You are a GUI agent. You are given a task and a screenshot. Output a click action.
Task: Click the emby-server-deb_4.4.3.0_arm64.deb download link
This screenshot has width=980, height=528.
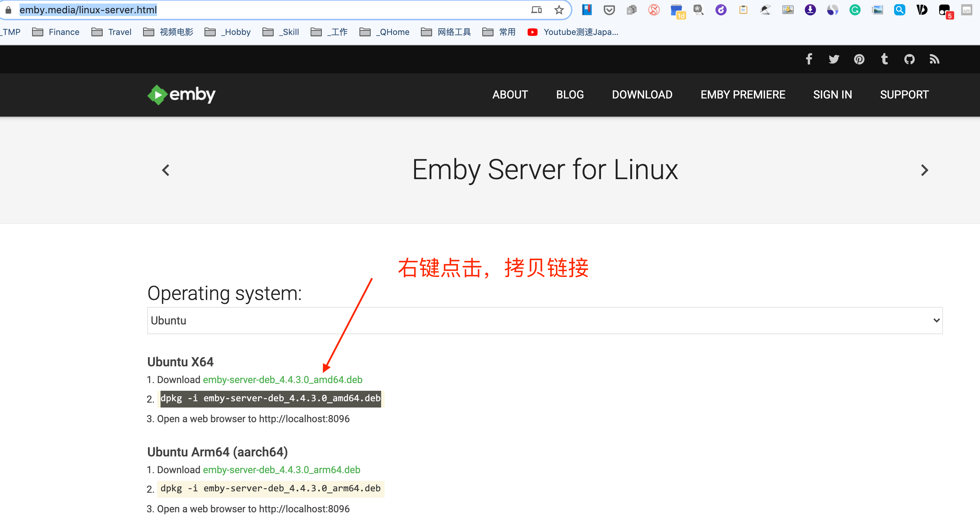click(x=282, y=470)
